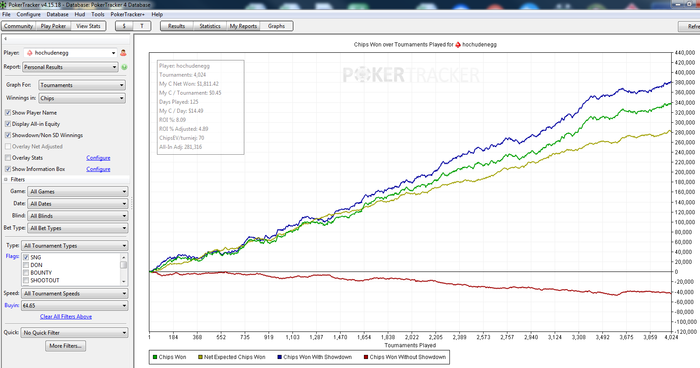700x368 pixels.
Task: Select the View Stats tab
Action: click(x=88, y=26)
